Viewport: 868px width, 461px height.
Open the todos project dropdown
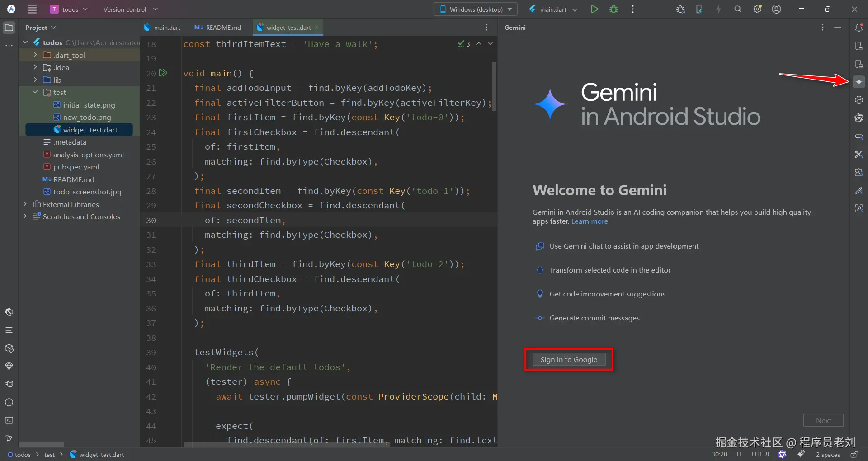pos(69,9)
